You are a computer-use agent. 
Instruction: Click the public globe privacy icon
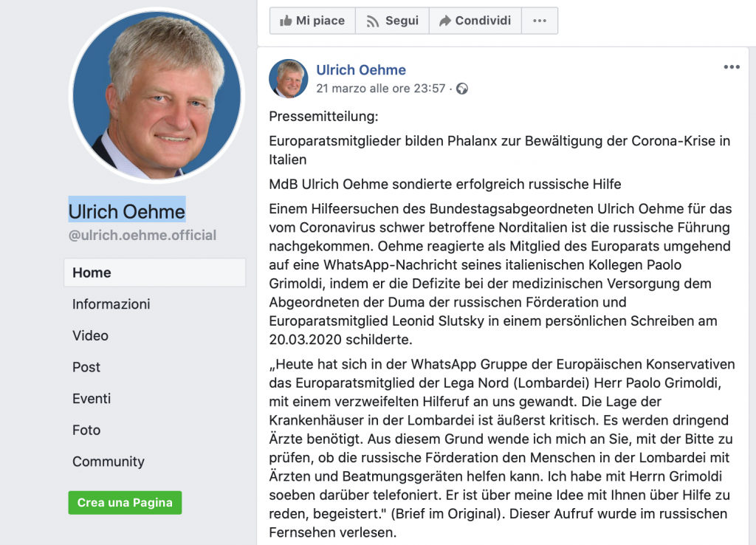[462, 89]
